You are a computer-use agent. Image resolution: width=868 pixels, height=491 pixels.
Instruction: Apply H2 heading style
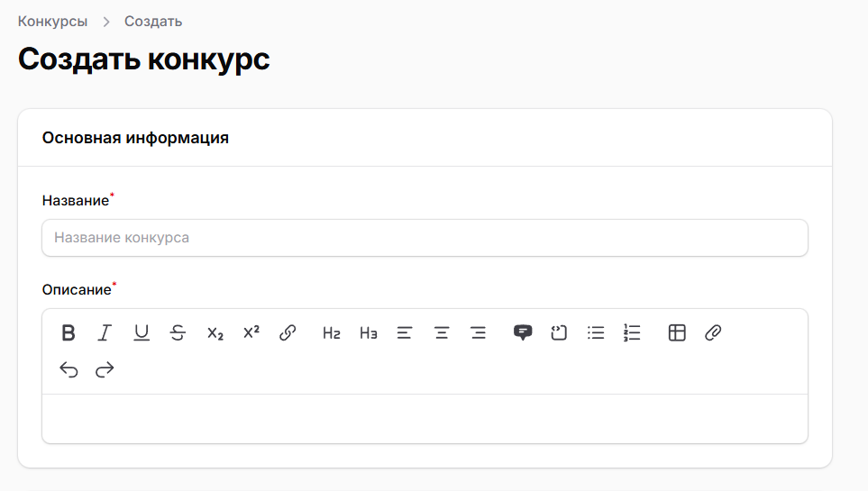tap(331, 332)
